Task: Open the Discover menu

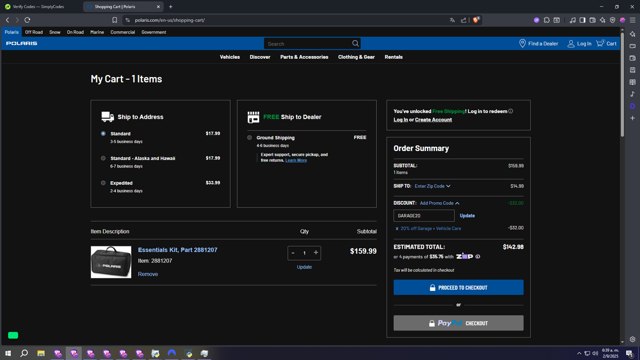Action: click(260, 57)
